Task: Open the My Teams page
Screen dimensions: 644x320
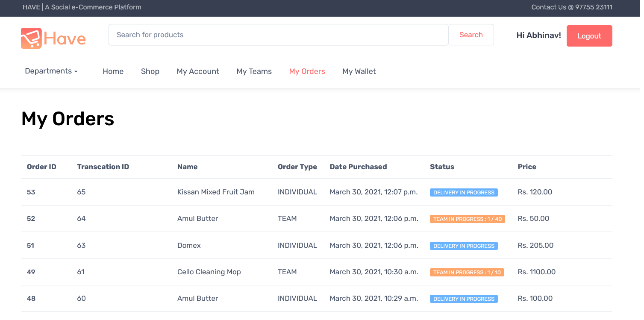Action: tap(254, 71)
